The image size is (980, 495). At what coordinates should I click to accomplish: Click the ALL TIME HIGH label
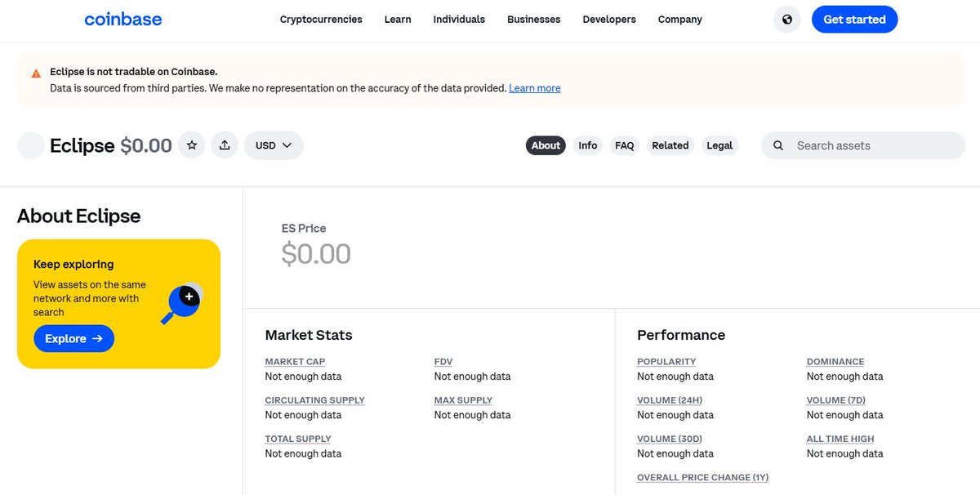pyautogui.click(x=840, y=439)
